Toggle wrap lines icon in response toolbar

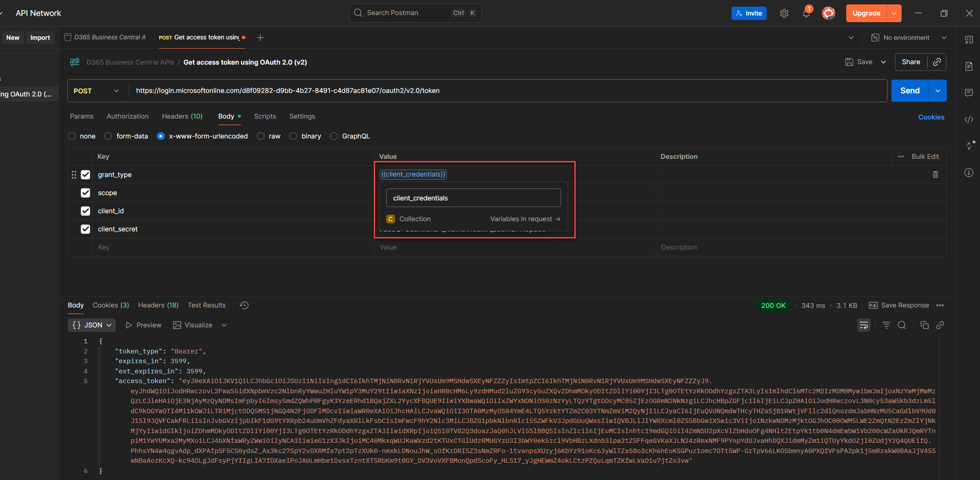pos(864,325)
